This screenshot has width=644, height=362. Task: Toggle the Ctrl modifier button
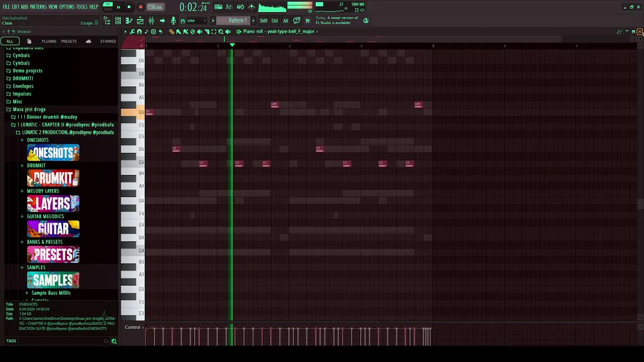tap(275, 21)
